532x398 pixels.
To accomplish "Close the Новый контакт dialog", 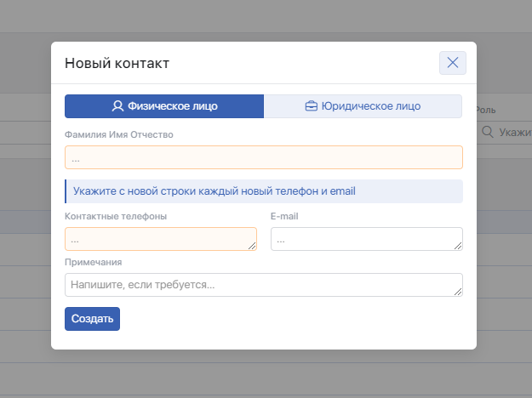I will point(452,63).
